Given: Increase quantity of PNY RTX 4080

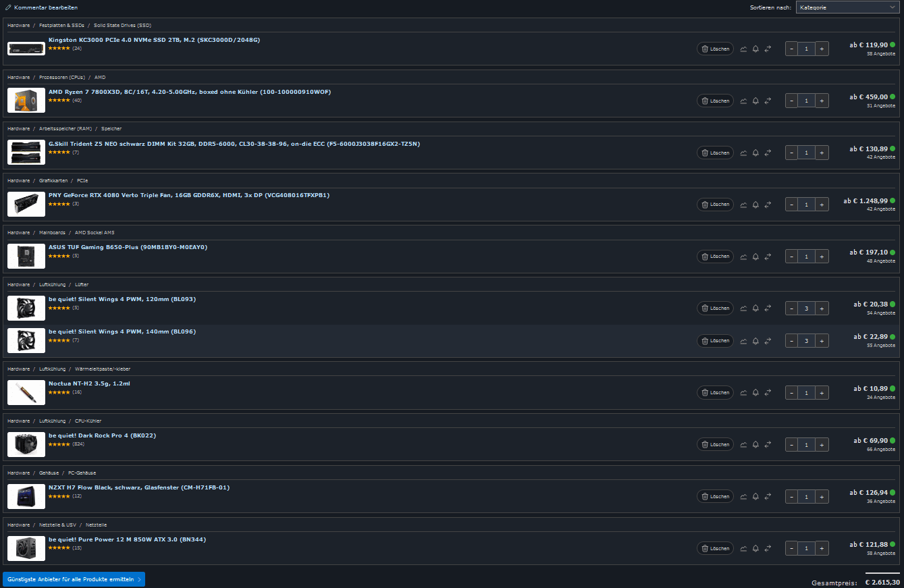Looking at the screenshot, I should (822, 205).
